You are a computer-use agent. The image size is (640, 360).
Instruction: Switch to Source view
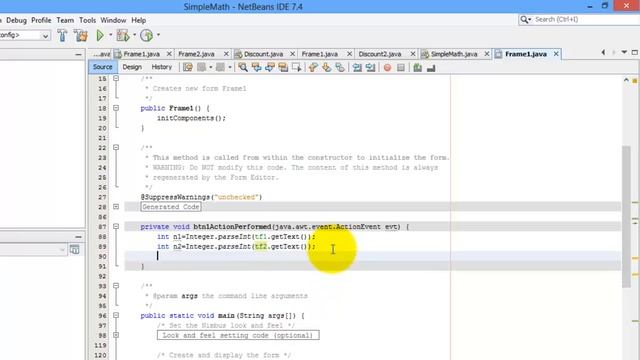click(x=102, y=67)
